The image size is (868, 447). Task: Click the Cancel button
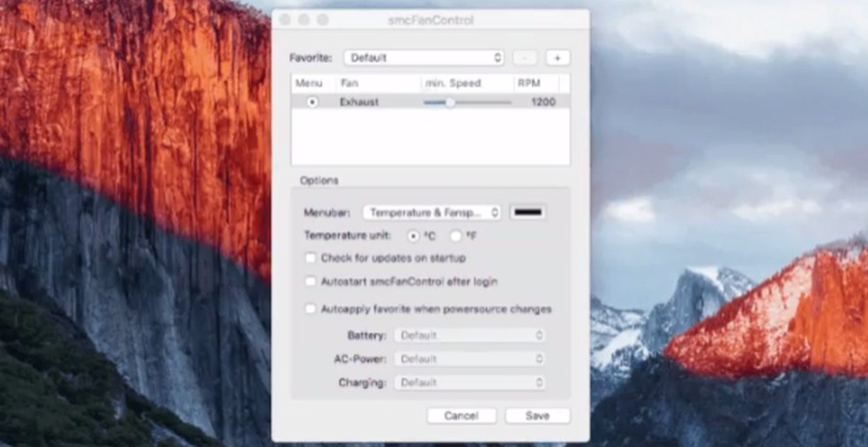click(x=461, y=415)
